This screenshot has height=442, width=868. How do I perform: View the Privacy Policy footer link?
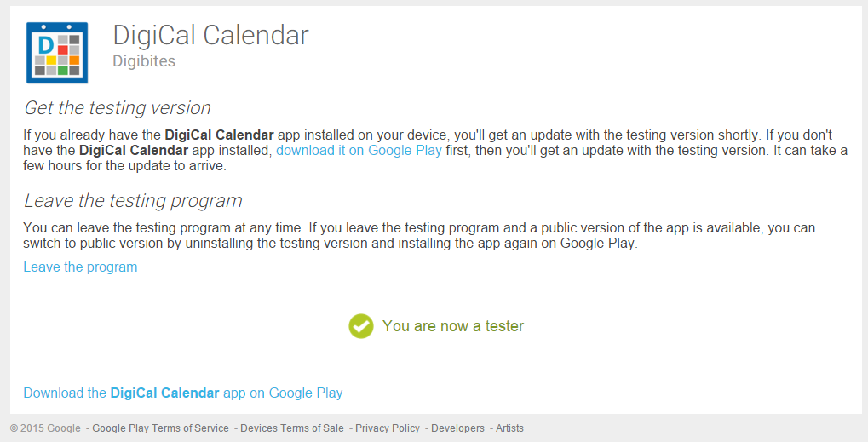point(388,428)
